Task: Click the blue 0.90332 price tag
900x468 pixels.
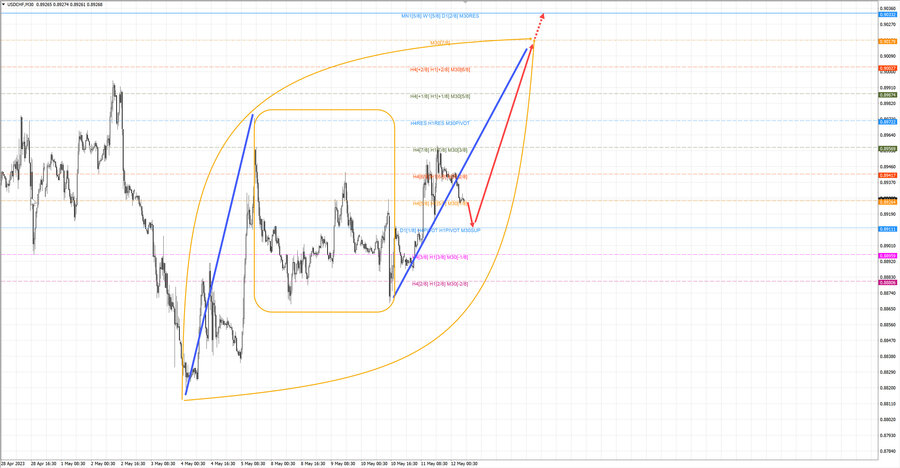Action: 888,14
